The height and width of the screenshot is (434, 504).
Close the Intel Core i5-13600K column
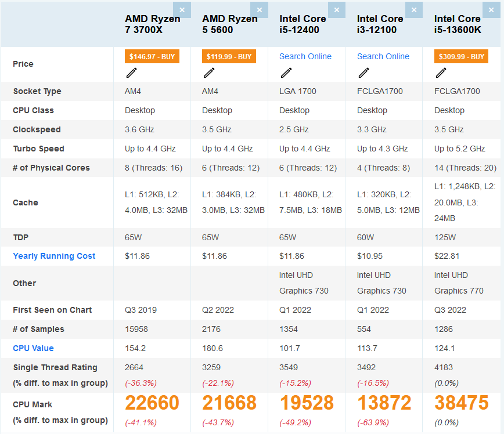(x=491, y=10)
